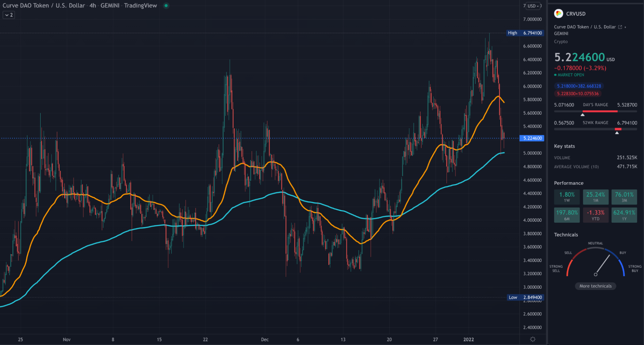Select the 1Y performance tile showing 624.91%

[624, 215]
